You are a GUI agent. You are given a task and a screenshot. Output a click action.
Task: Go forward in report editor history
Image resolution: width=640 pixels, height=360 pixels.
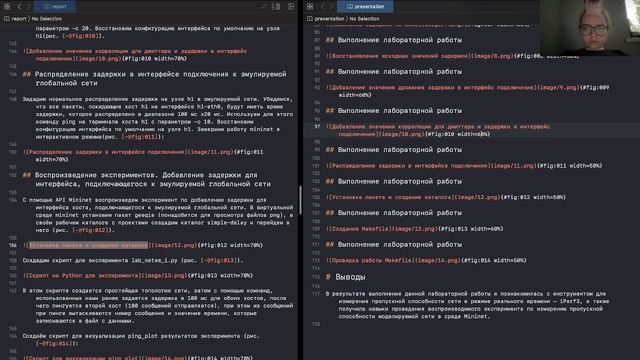point(28,6)
